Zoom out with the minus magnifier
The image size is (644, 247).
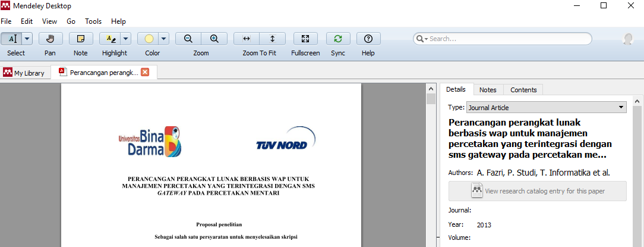188,39
